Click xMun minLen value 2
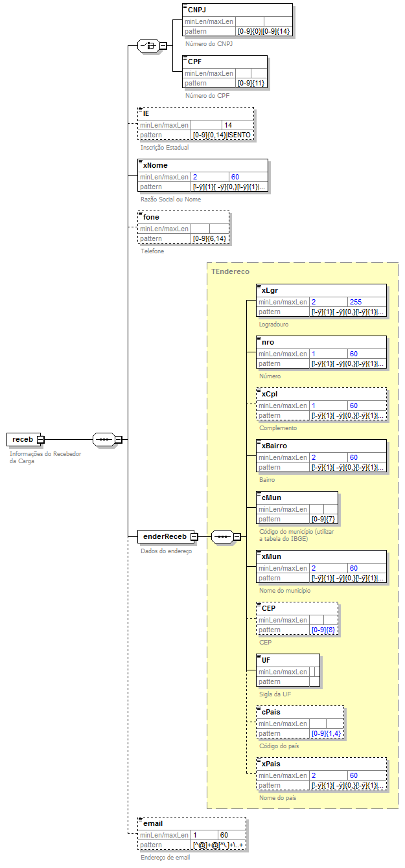The height and width of the screenshot is (868, 405). coord(314,568)
